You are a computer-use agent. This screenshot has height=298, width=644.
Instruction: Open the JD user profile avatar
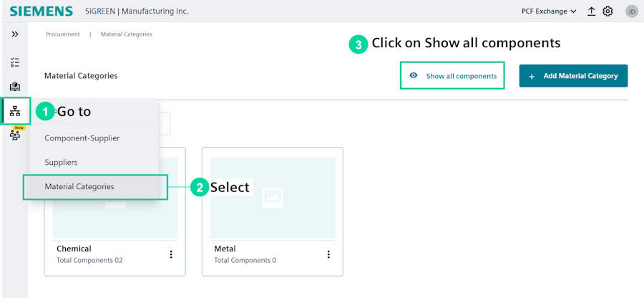631,11
